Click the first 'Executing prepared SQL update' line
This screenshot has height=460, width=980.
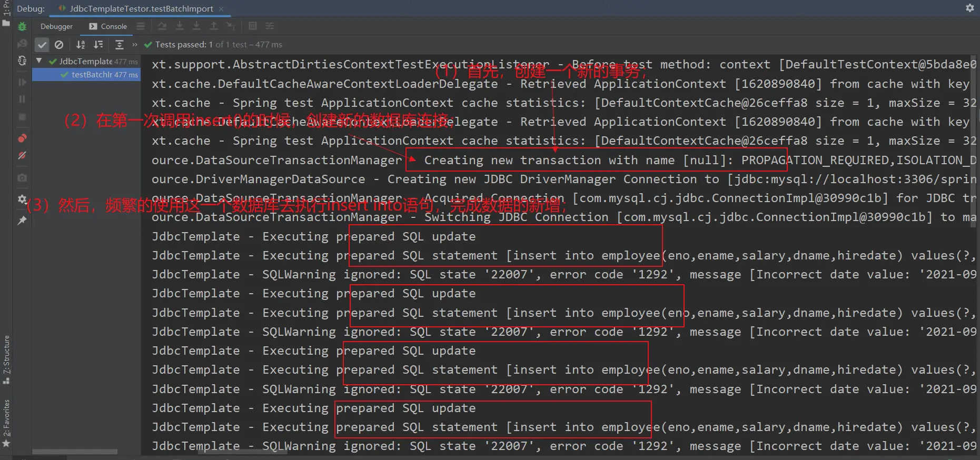(x=314, y=236)
